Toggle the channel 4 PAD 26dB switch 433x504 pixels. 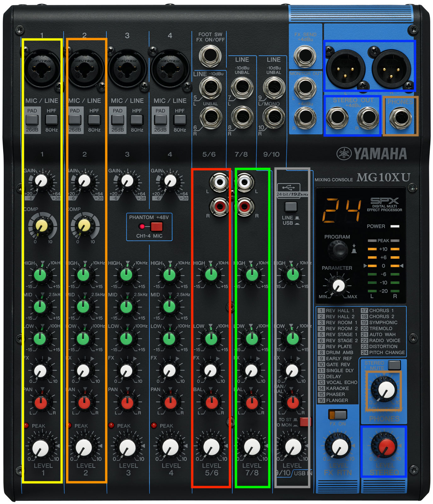tap(160, 120)
